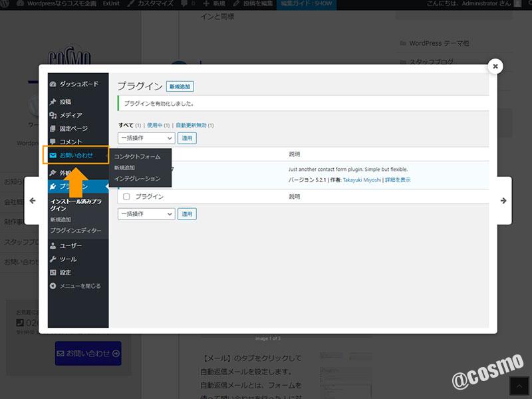Click the envelope icon beside お問い合わせ

pyautogui.click(x=53, y=156)
